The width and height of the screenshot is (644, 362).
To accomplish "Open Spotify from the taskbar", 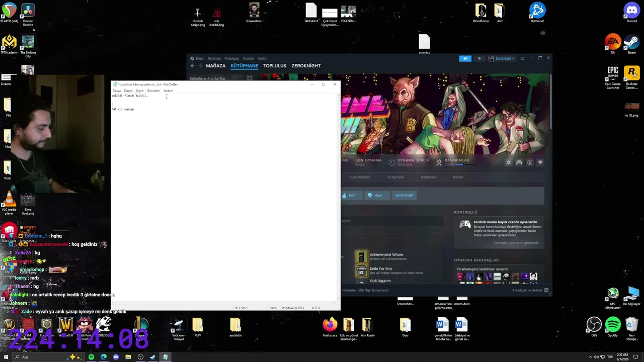I will click(91, 357).
